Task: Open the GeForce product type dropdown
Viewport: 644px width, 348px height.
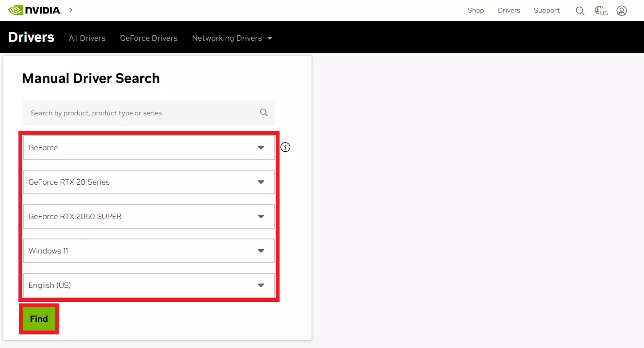Action: tap(149, 147)
